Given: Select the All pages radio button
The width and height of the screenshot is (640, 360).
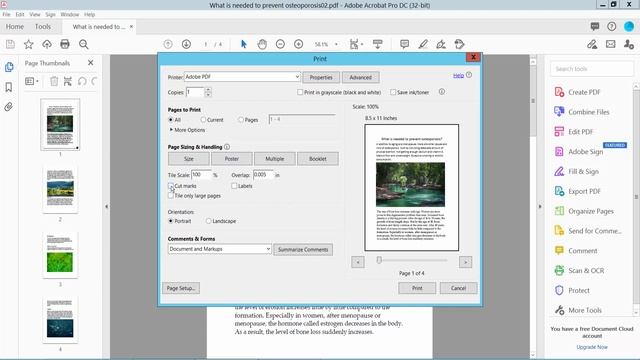Looking at the screenshot, I should tap(171, 120).
